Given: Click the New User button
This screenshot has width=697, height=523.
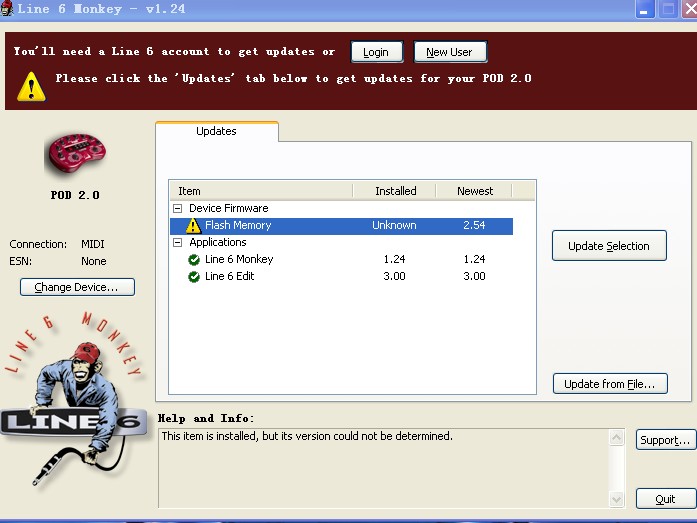Looking at the screenshot, I should pyautogui.click(x=450, y=52).
